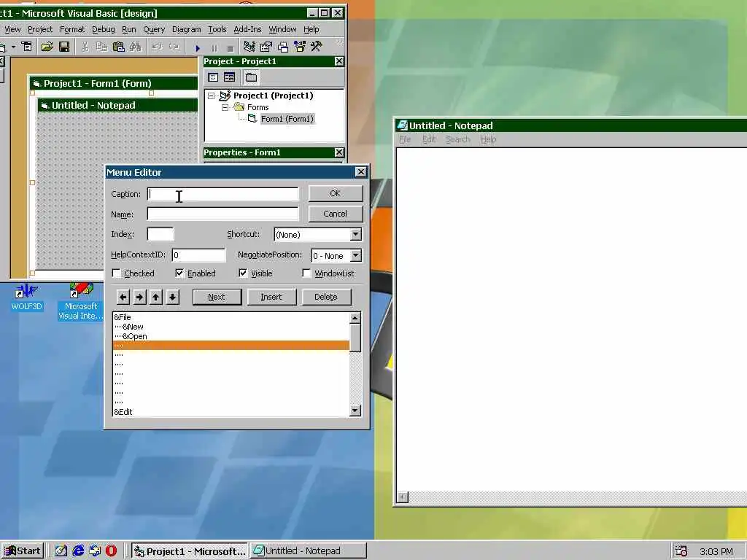Click the Next button

(217, 297)
